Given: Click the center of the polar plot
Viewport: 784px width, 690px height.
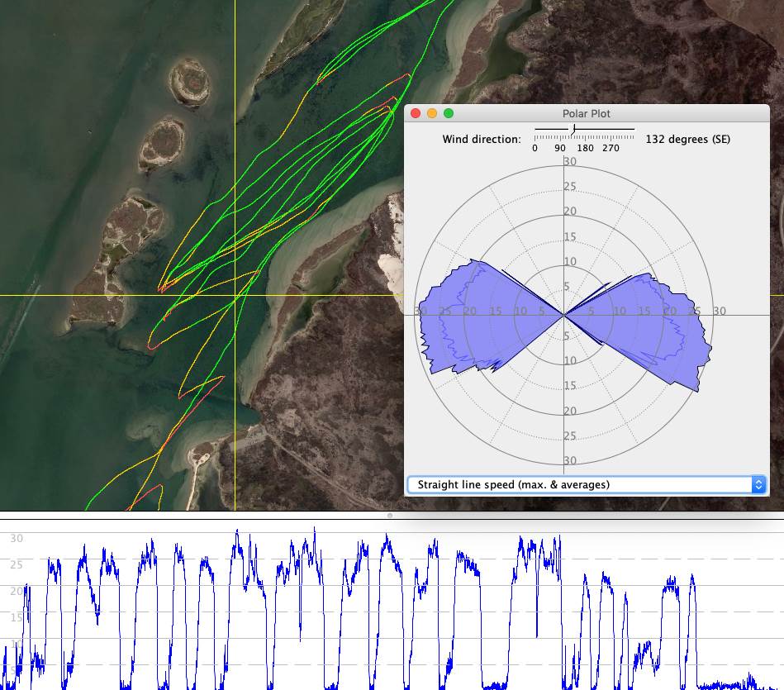Looking at the screenshot, I should pos(565,314).
